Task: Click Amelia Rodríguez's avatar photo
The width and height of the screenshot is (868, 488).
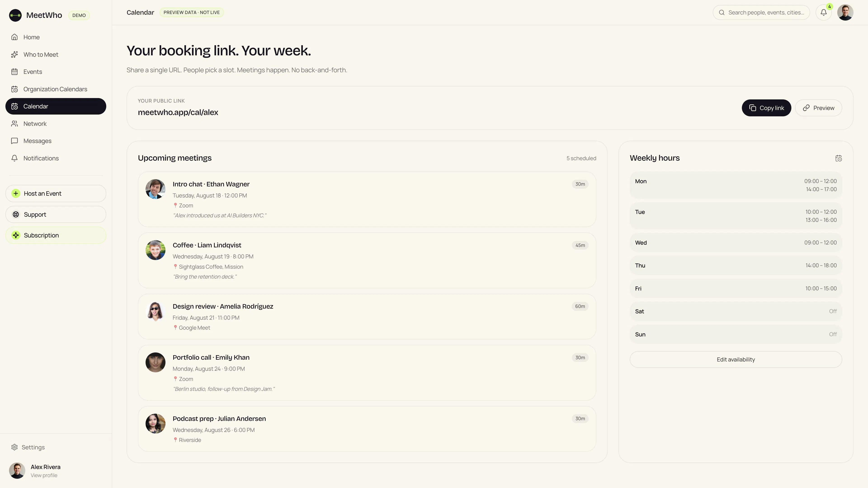Action: pos(155,311)
